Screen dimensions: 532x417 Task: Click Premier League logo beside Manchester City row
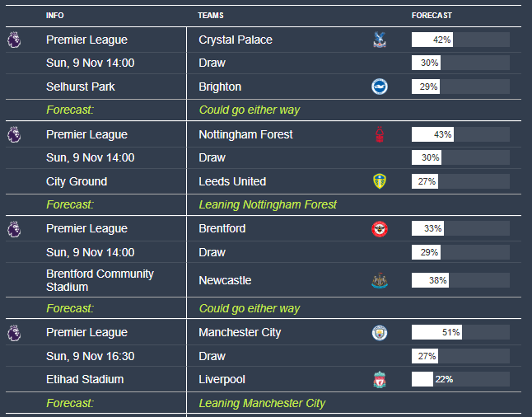pos(14,333)
